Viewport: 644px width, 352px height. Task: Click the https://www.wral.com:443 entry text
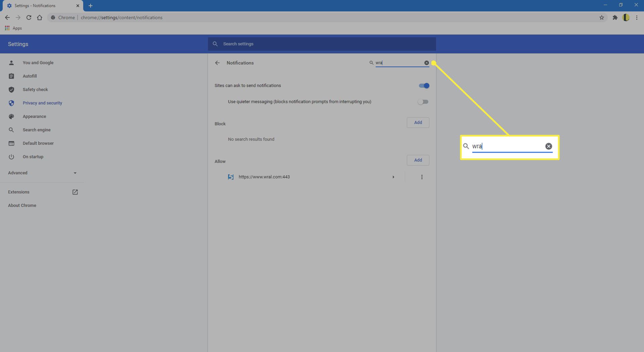[x=264, y=177]
